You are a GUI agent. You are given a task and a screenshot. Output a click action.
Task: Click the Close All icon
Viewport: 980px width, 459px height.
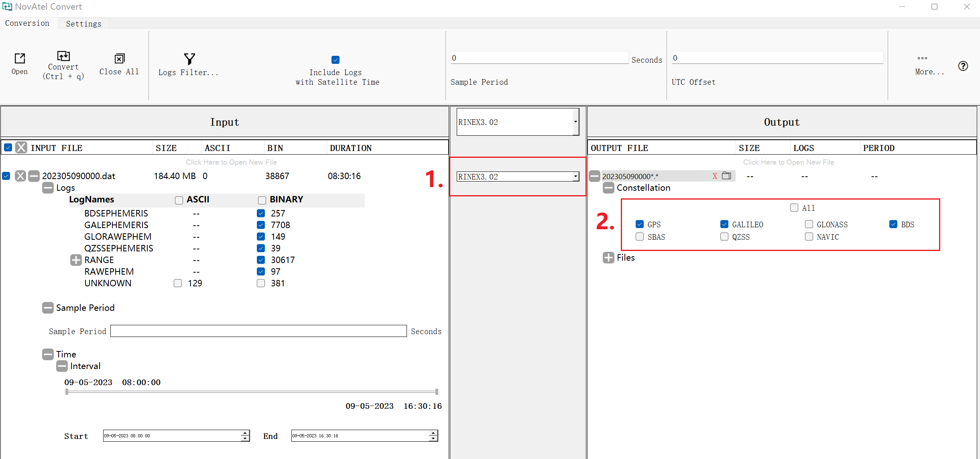[119, 59]
